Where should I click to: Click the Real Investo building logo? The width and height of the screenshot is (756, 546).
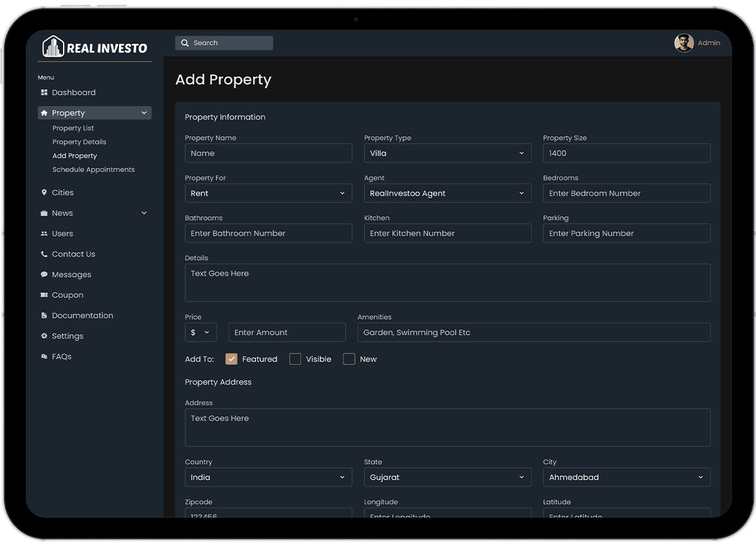coord(53,47)
